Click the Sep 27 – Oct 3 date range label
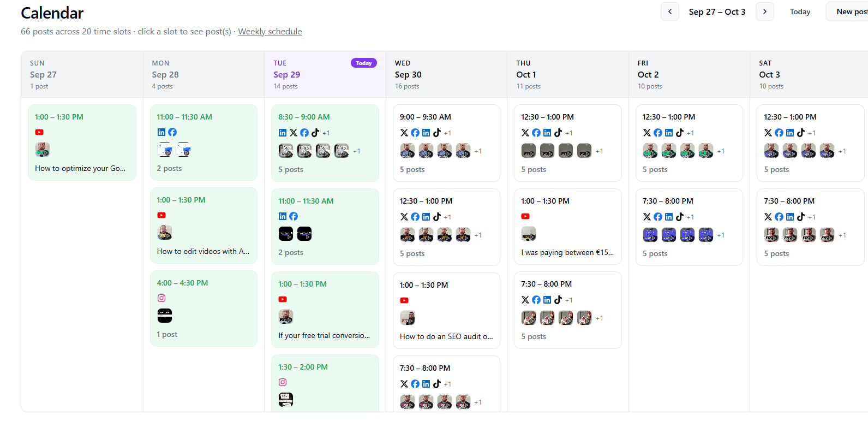Image resolution: width=868 pixels, height=421 pixels. click(717, 11)
